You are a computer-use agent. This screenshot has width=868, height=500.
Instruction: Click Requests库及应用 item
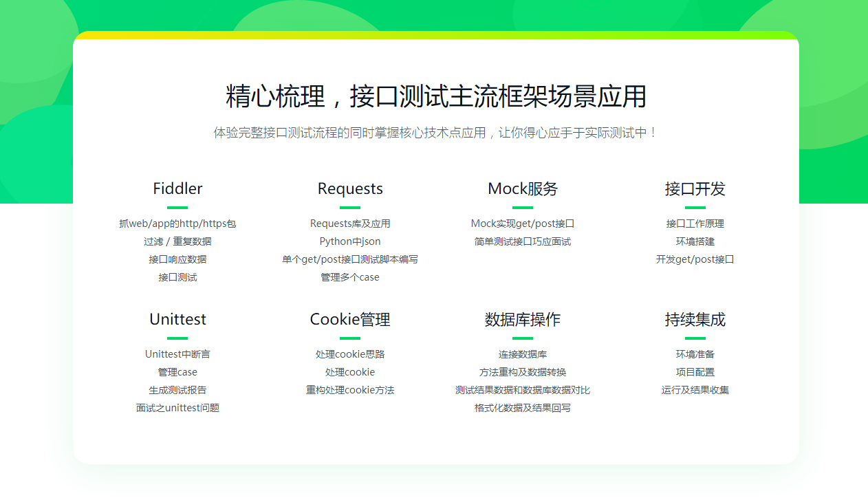(x=350, y=224)
